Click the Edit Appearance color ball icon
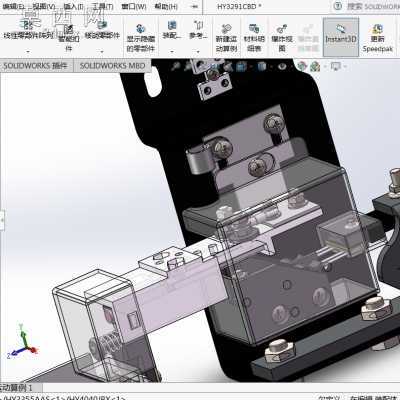 point(302,66)
